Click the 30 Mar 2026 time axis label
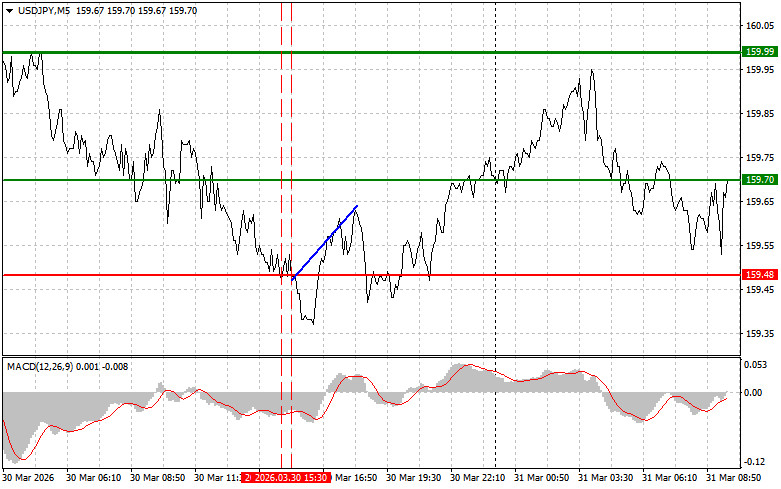 pos(27,479)
